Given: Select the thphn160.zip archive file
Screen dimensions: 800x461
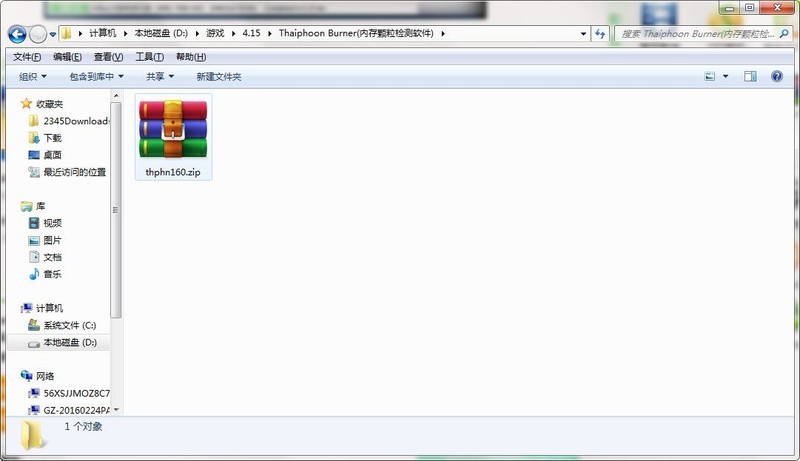Looking at the screenshot, I should pos(173,137).
